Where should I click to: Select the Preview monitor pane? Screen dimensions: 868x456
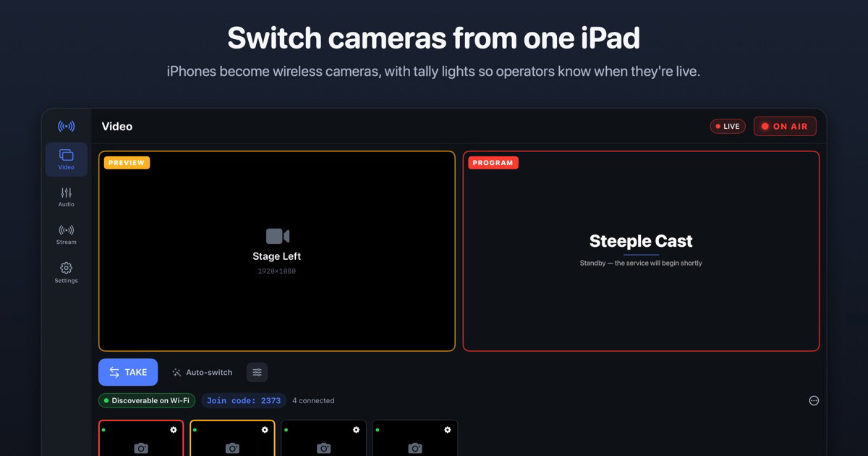[277, 251]
